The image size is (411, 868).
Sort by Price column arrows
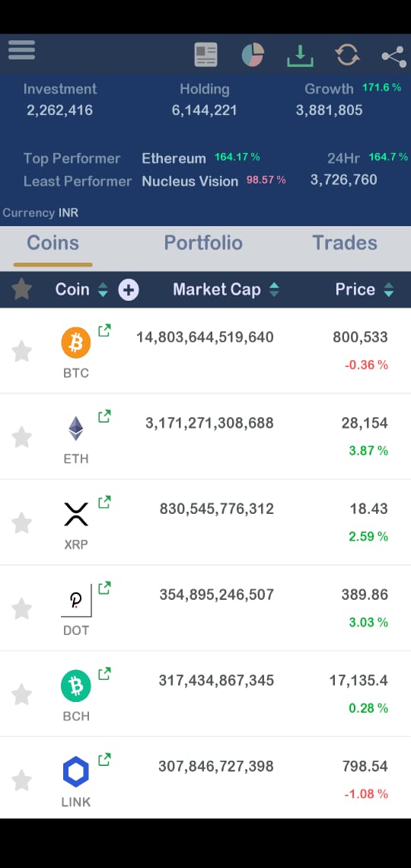[389, 289]
